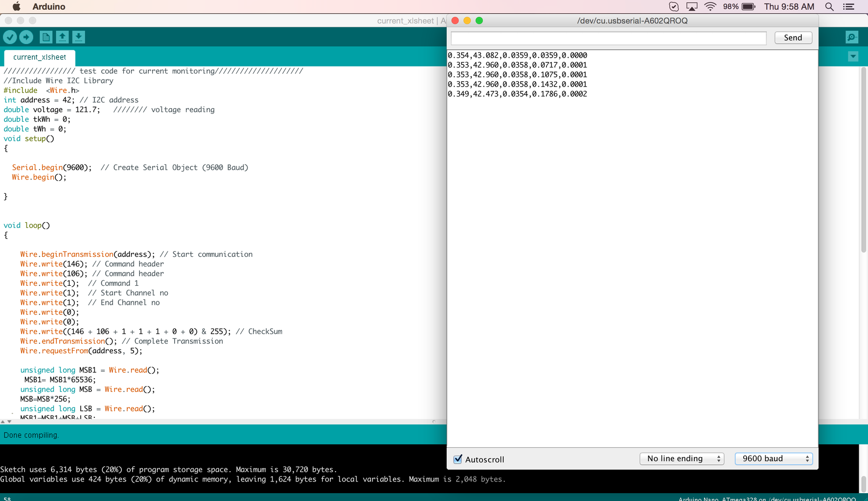Click the serial monitor input field

(608, 38)
